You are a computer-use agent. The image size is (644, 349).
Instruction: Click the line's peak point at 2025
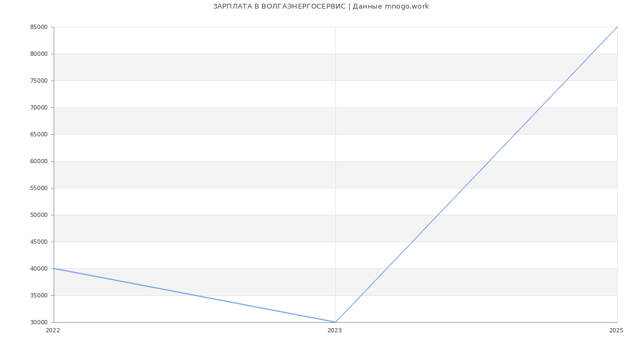click(x=617, y=27)
